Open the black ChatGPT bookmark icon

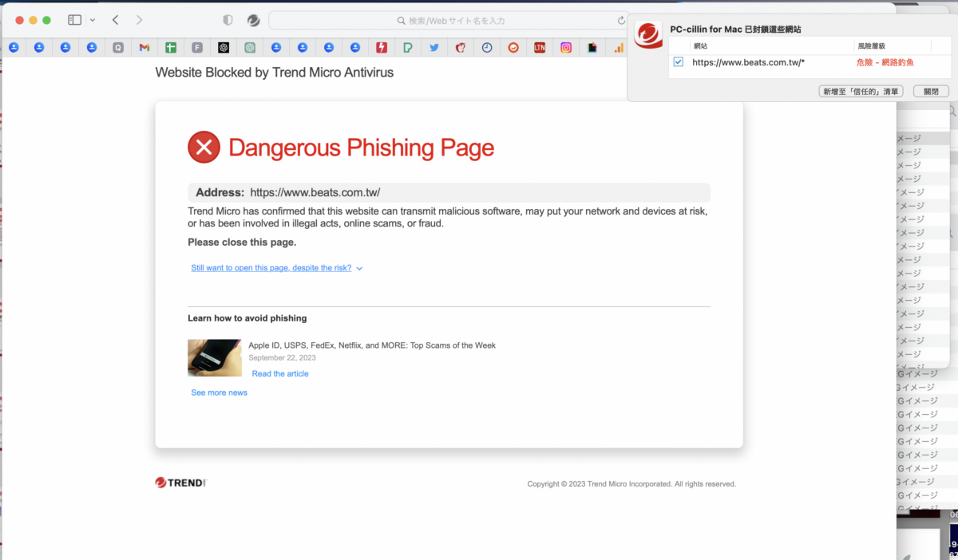pos(224,48)
